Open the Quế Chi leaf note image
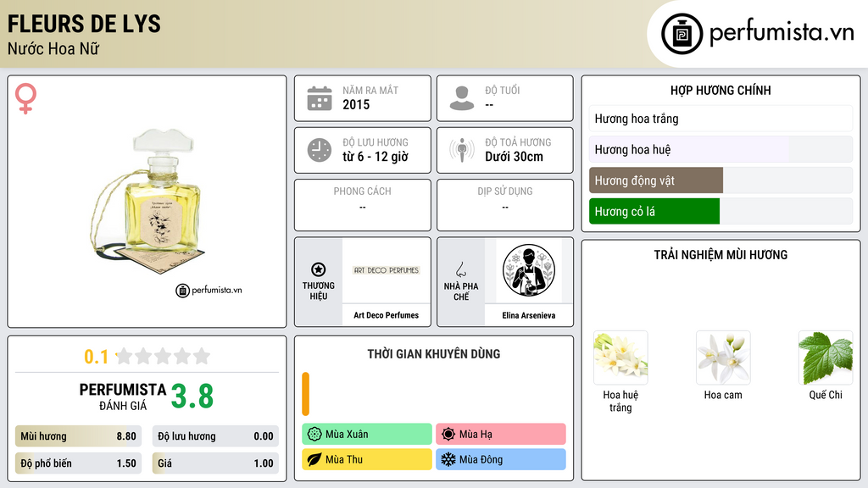This screenshot has height=488, width=868. click(826, 358)
